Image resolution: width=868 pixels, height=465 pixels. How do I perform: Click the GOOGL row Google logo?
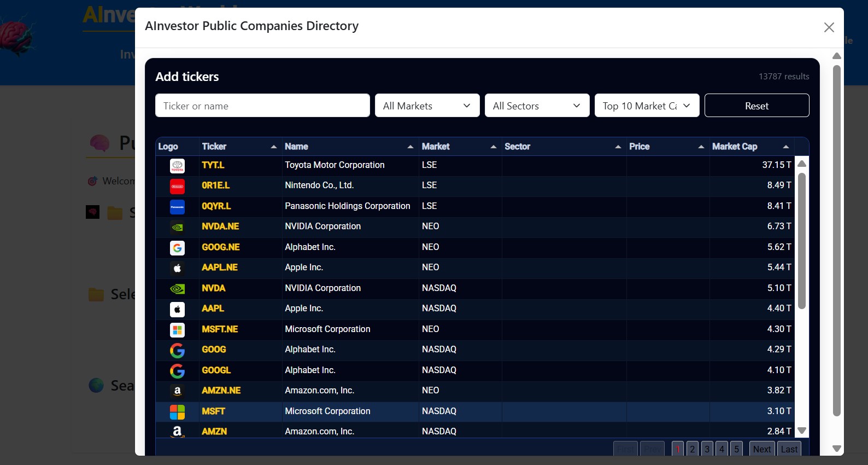coord(177,371)
